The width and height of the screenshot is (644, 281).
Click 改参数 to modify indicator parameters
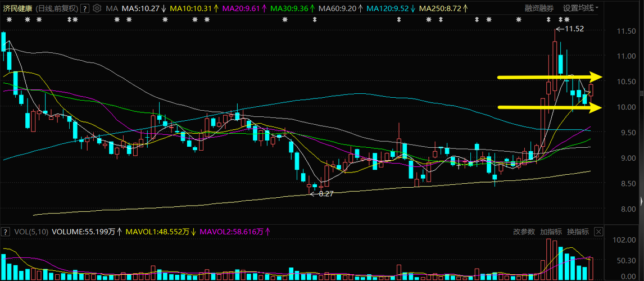[x=524, y=232]
